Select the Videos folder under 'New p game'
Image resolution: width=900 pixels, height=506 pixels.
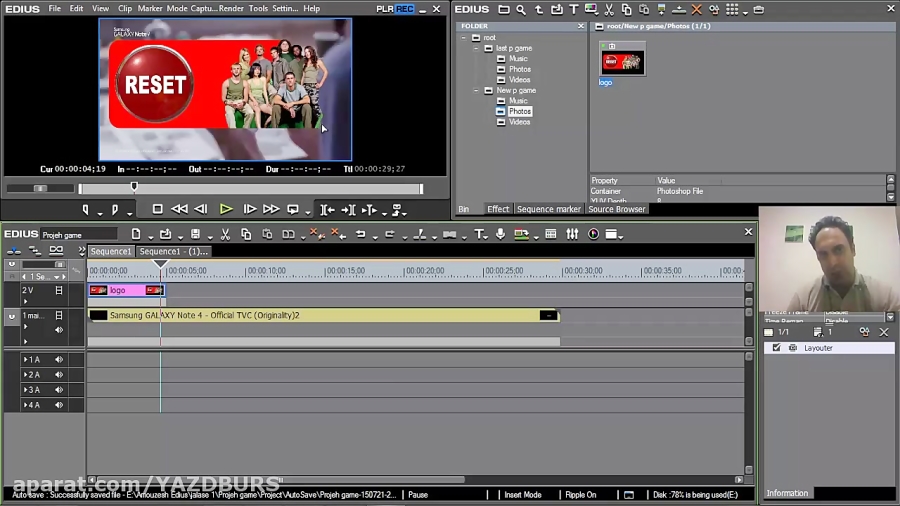[519, 122]
